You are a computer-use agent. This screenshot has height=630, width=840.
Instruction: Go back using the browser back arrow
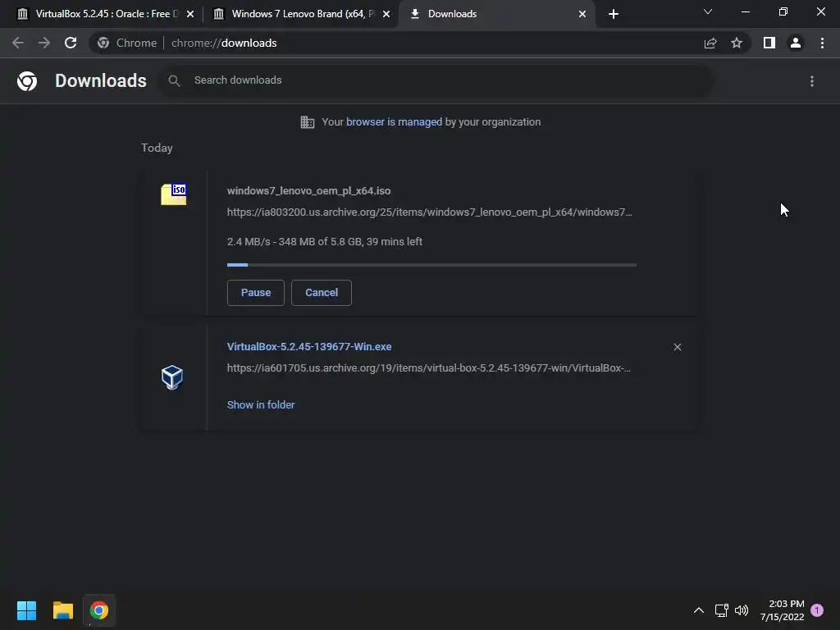coord(18,43)
